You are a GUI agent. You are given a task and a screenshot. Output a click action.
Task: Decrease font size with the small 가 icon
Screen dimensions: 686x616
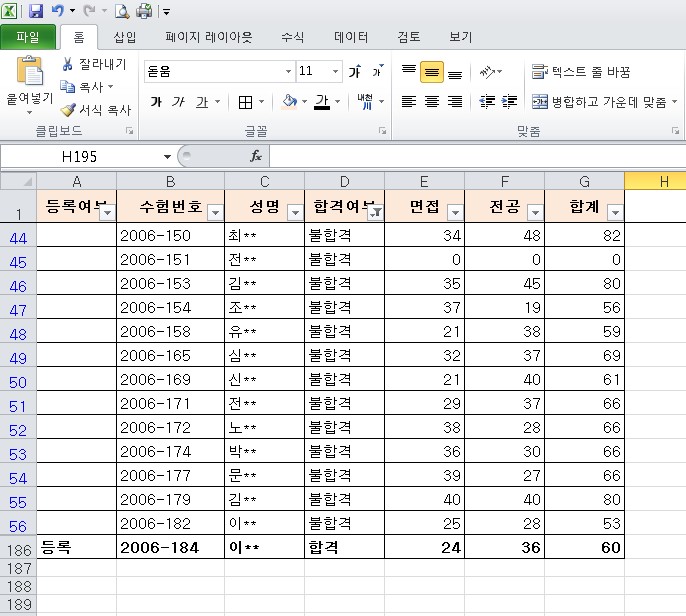point(378,71)
